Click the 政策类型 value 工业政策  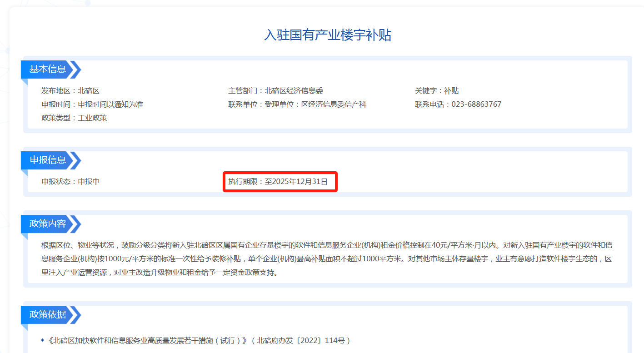point(92,118)
